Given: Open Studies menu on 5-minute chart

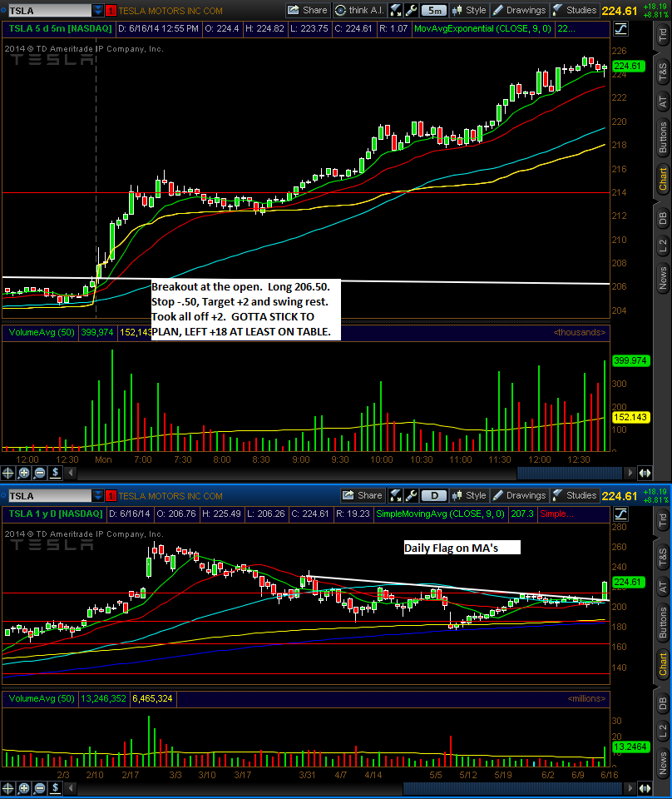Looking at the screenshot, I should pyautogui.click(x=575, y=10).
